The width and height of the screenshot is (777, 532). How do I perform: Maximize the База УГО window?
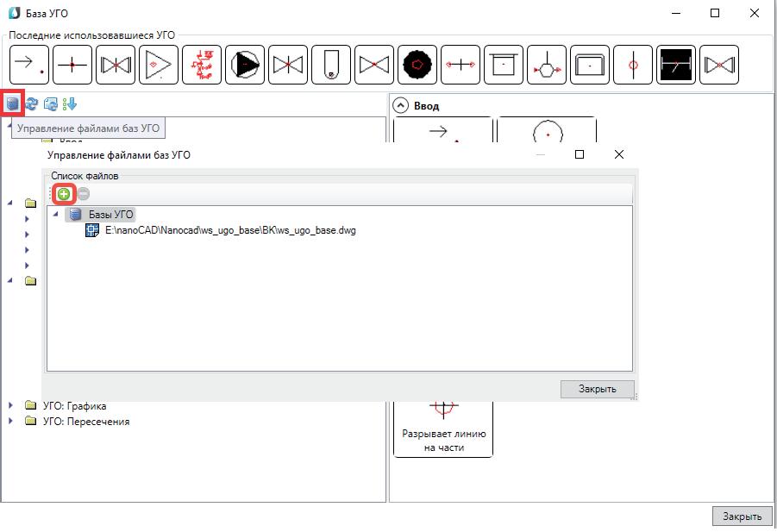[x=715, y=14]
